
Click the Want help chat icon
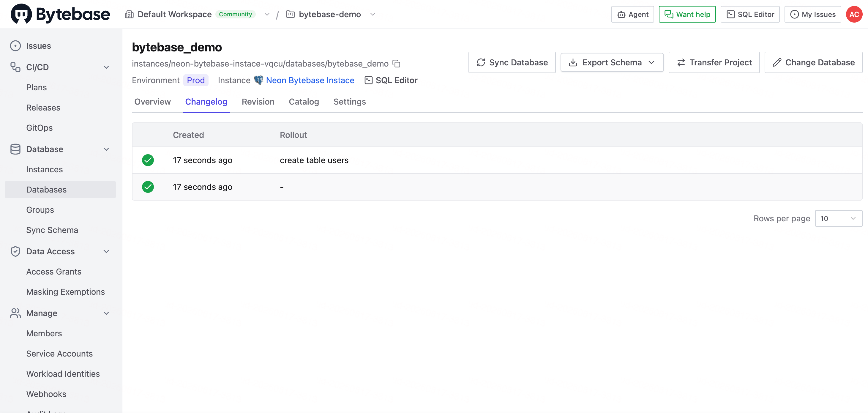(x=668, y=14)
